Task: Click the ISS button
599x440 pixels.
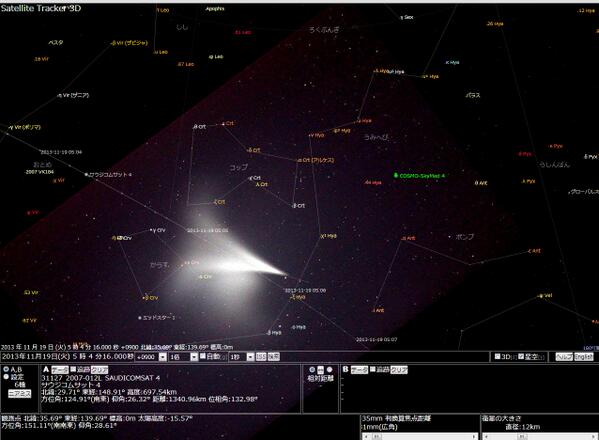Action: [261, 357]
